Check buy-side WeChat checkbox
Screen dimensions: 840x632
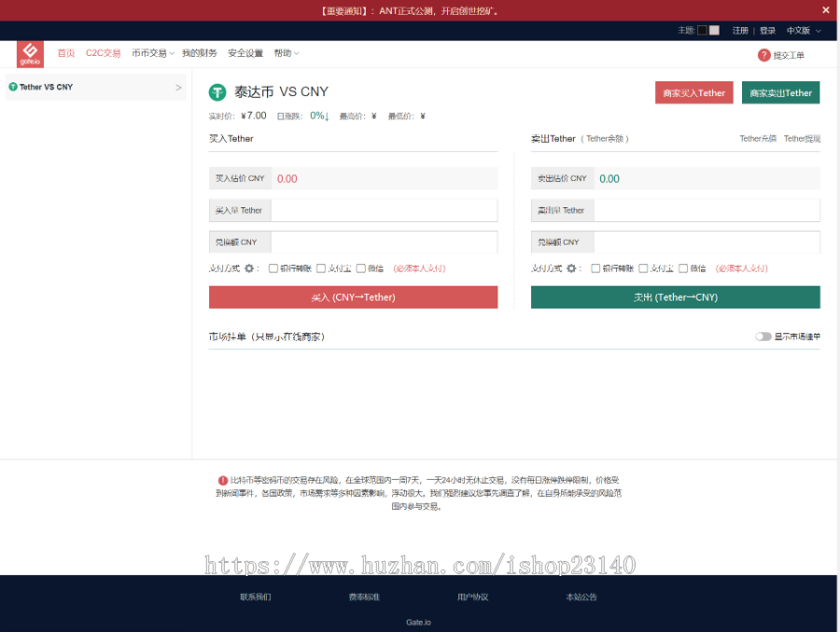pyautogui.click(x=361, y=268)
